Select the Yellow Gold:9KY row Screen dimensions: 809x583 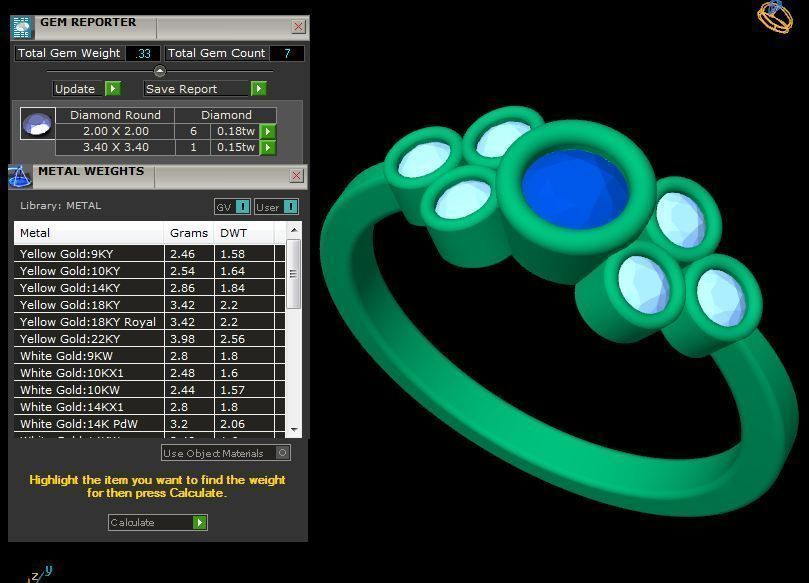coord(150,254)
